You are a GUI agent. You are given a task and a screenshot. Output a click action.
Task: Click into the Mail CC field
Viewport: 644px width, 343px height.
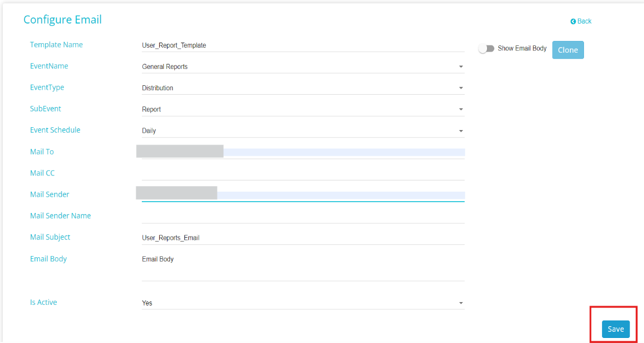point(303,173)
